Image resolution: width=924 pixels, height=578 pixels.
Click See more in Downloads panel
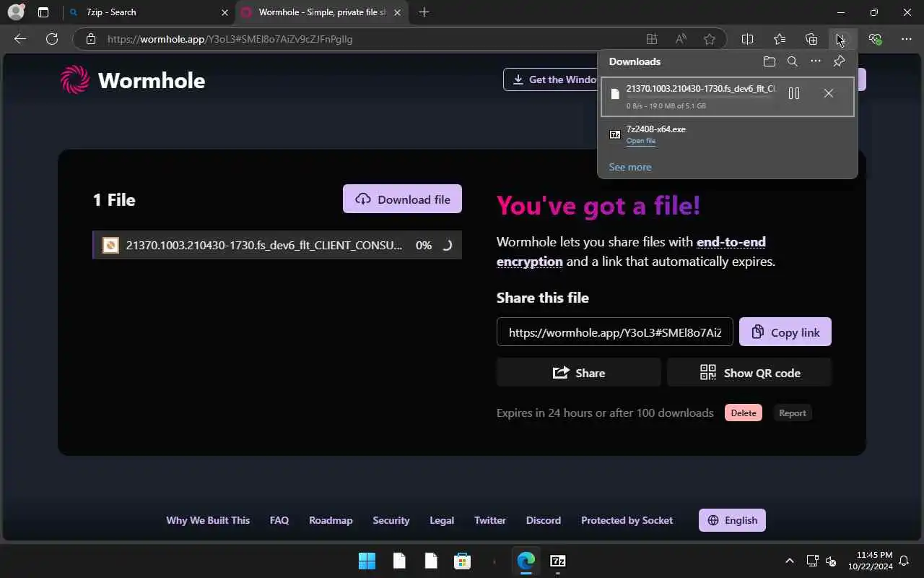[x=630, y=167]
